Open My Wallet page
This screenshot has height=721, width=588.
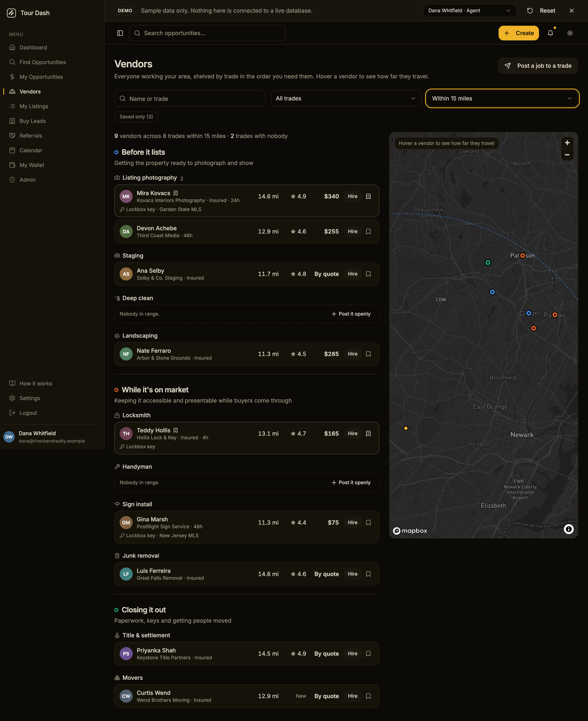(52, 165)
